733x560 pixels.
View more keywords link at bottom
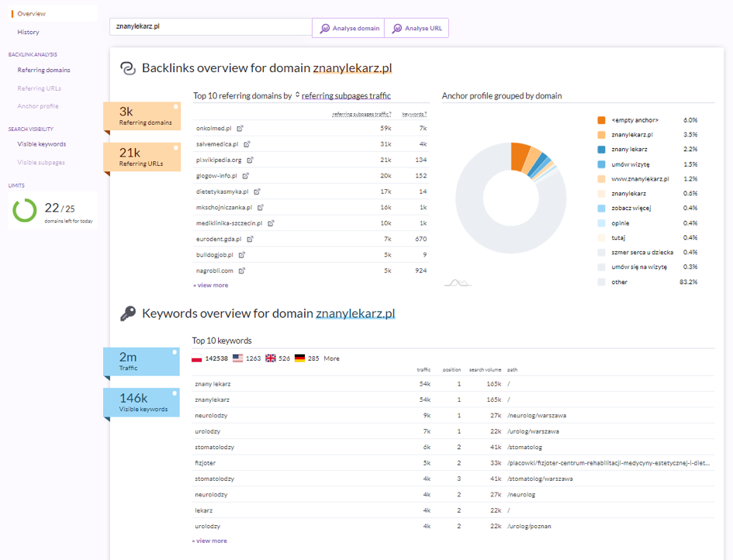[209, 541]
